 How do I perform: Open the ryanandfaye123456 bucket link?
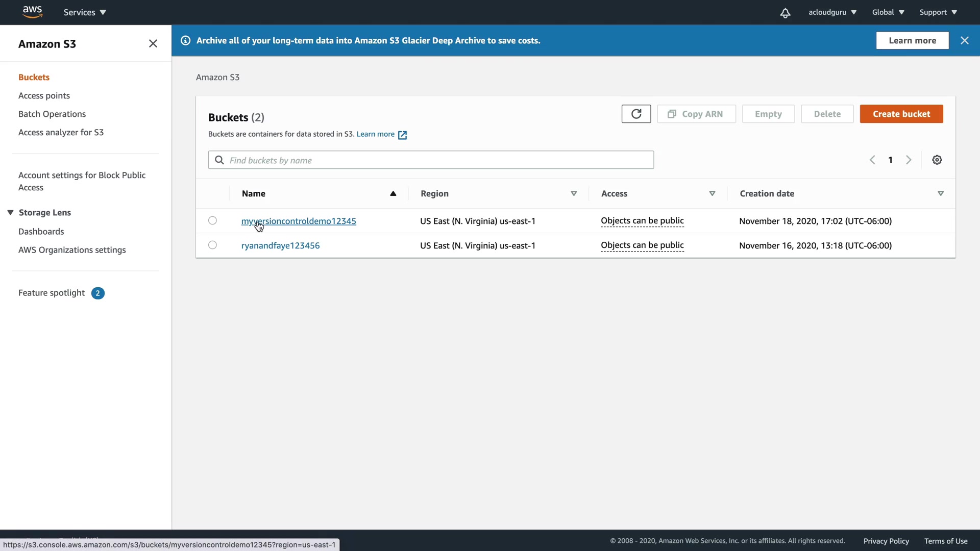tap(280, 245)
